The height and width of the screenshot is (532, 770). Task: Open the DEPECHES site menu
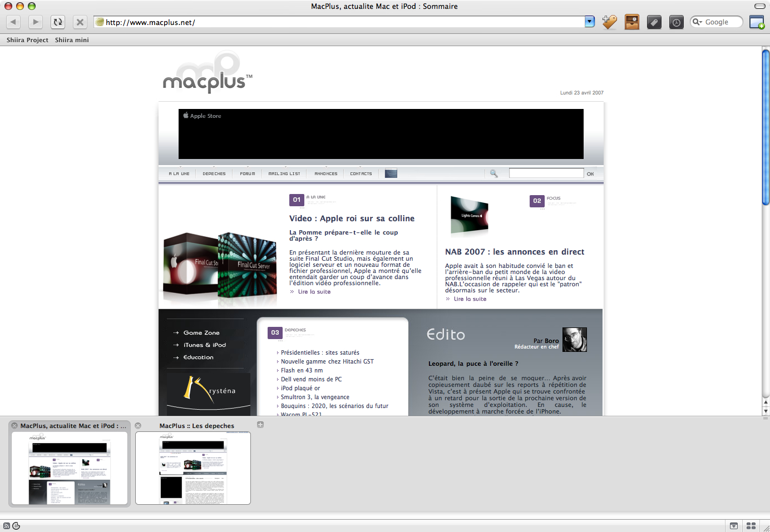coord(214,174)
